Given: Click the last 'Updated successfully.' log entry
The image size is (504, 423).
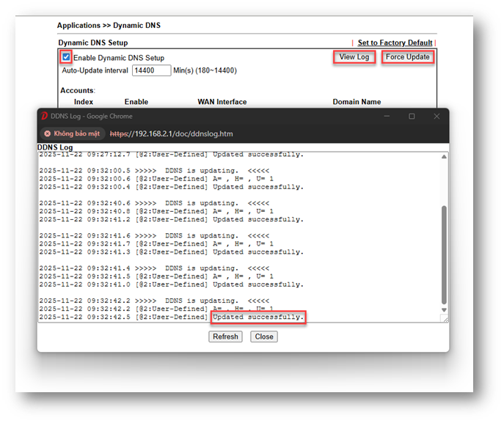Looking at the screenshot, I should click(258, 317).
